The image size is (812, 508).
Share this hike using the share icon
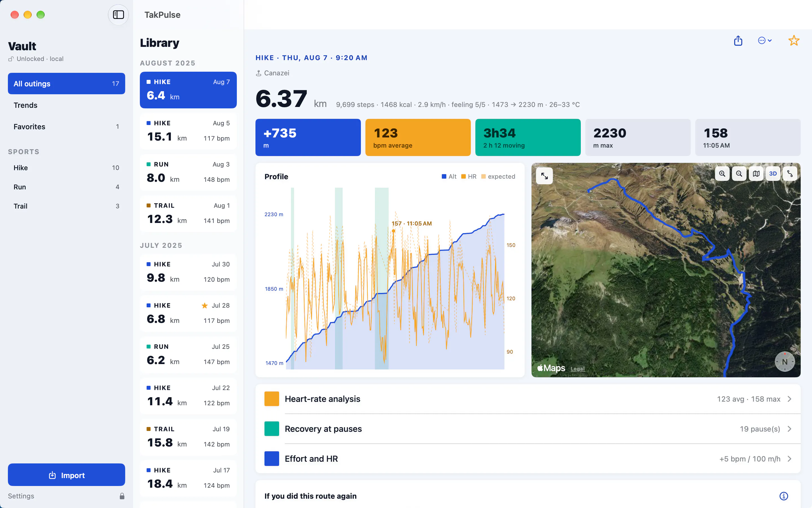pyautogui.click(x=738, y=41)
